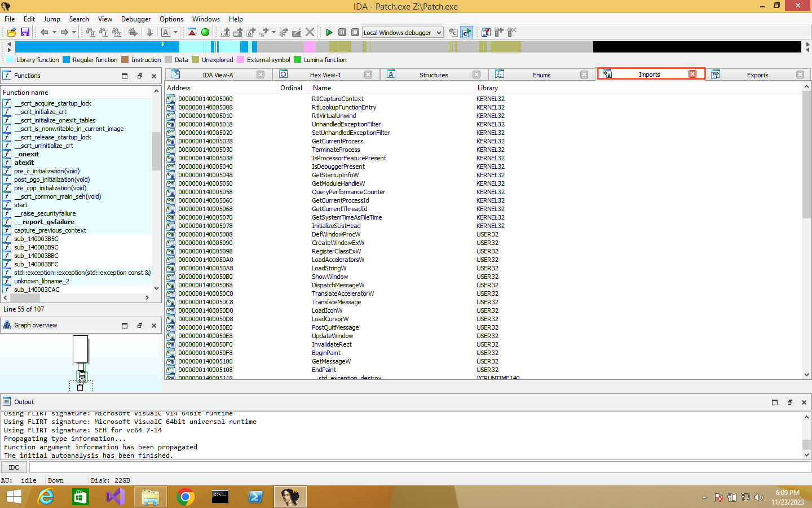812x508 pixels.
Task: Open the back-navigation history dropdown arrow
Action: click(54, 32)
